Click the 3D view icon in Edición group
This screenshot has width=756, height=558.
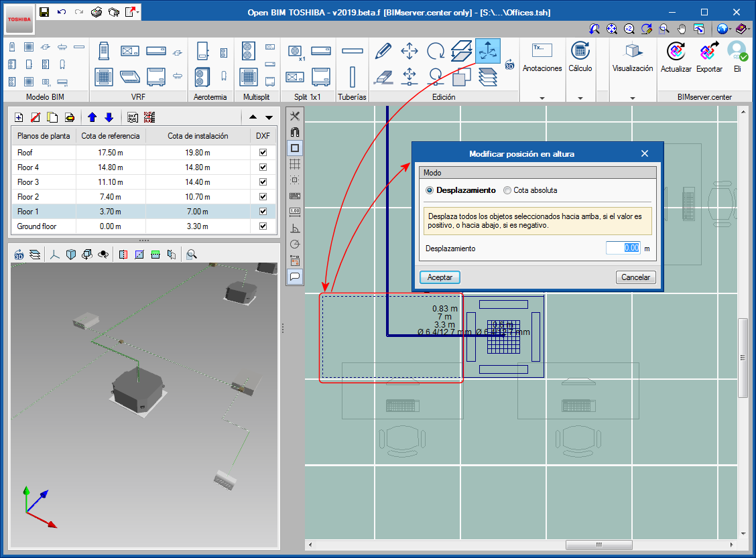click(509, 64)
